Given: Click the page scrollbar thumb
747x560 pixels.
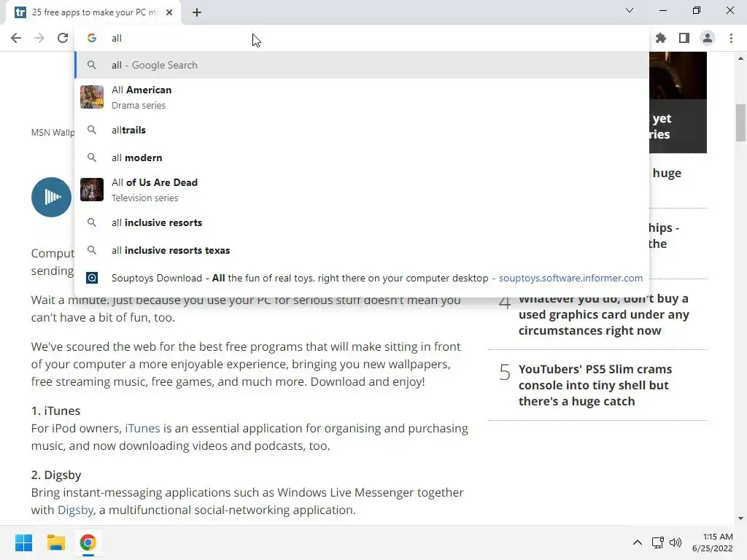Looking at the screenshot, I should click(740, 122).
